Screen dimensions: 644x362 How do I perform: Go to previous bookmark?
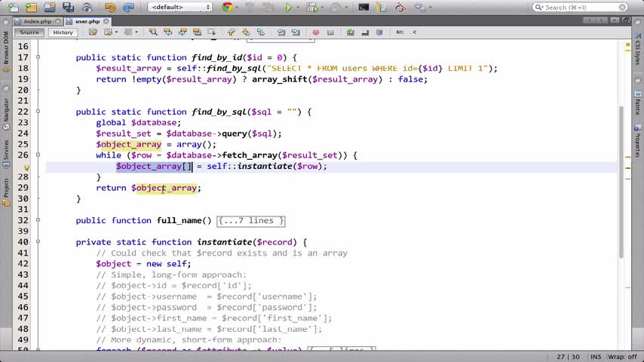point(232,32)
